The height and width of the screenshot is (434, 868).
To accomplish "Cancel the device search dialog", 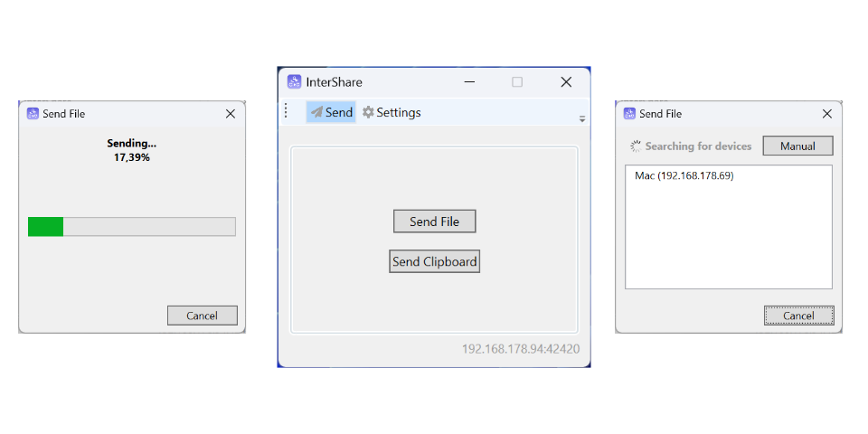I will coord(798,316).
